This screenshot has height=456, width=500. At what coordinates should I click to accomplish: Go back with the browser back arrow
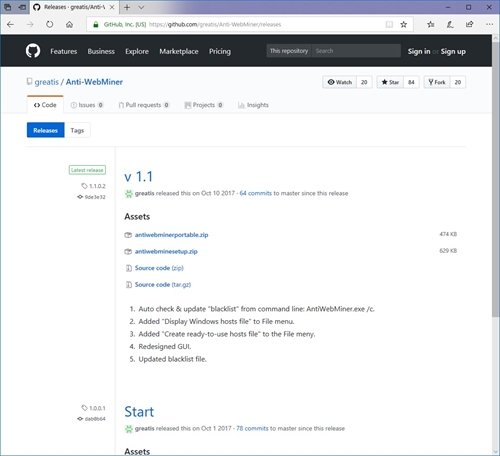tap(10, 24)
